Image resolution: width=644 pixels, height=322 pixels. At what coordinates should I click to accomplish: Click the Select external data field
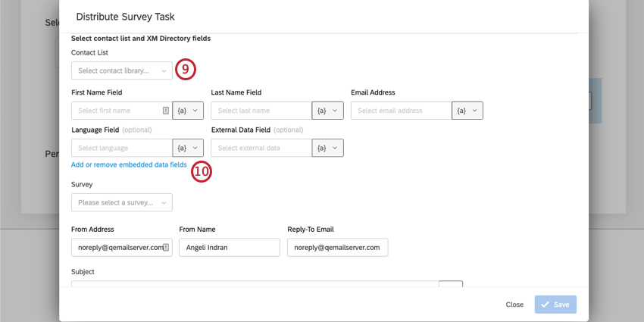tap(261, 148)
